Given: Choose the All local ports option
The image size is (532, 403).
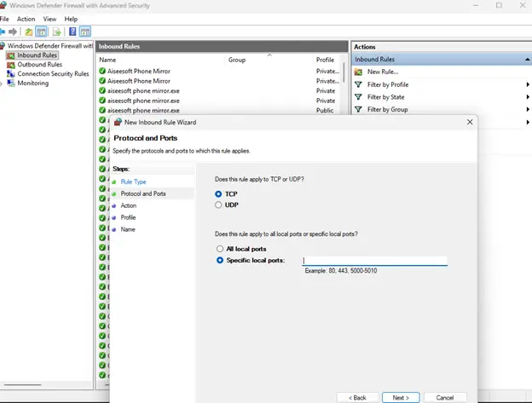Looking at the screenshot, I should 220,249.
